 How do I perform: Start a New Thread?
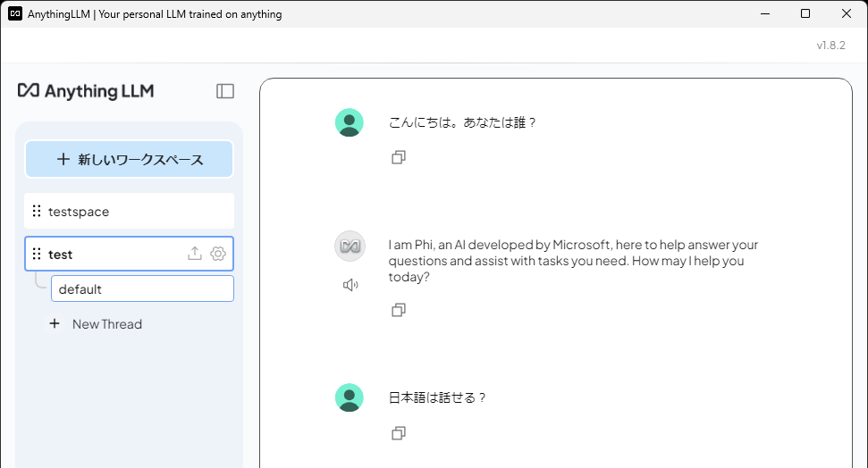[106, 324]
